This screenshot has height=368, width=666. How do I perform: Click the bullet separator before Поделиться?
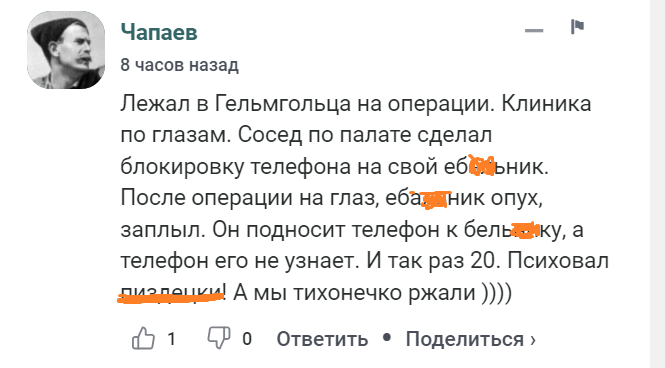pyautogui.click(x=387, y=337)
